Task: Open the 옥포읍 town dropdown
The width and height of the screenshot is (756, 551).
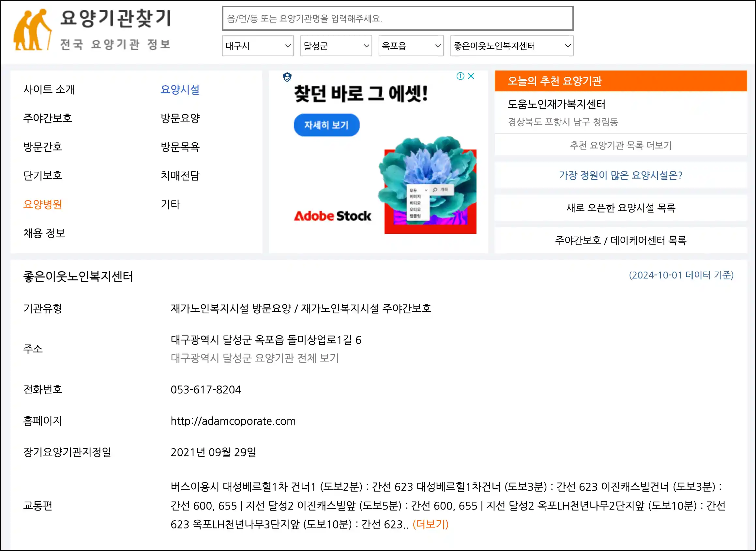Action: click(x=411, y=46)
